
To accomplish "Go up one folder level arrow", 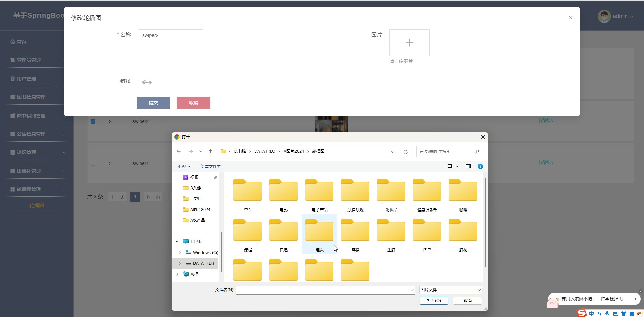I will click(x=210, y=151).
